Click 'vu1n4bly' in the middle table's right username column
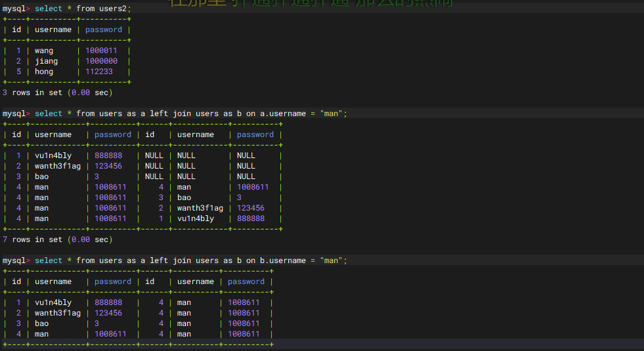Screen dimensions: 644x351 pos(196,218)
